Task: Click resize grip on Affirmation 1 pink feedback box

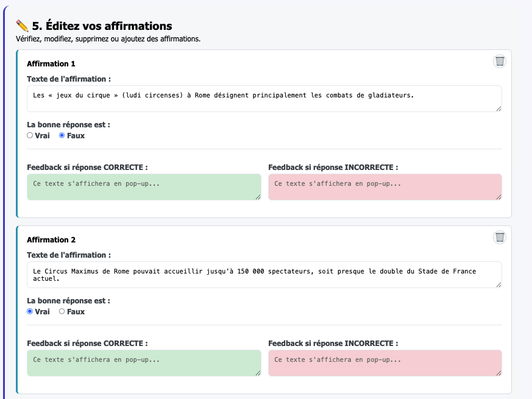Action: pos(498,197)
